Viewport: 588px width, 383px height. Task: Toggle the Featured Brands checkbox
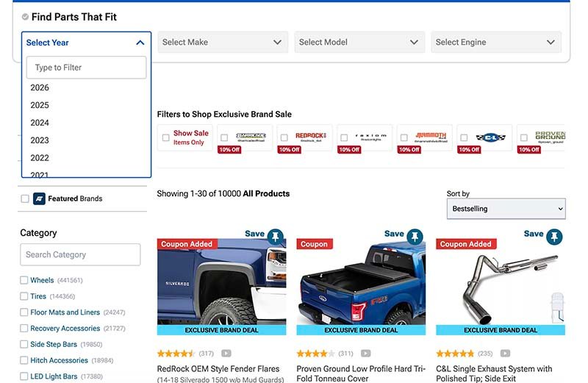click(25, 198)
